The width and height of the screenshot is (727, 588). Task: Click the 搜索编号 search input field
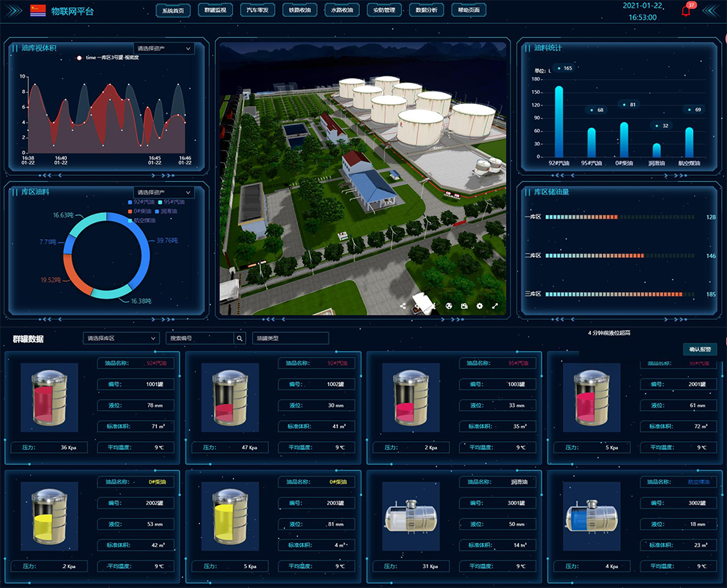[x=200, y=338]
